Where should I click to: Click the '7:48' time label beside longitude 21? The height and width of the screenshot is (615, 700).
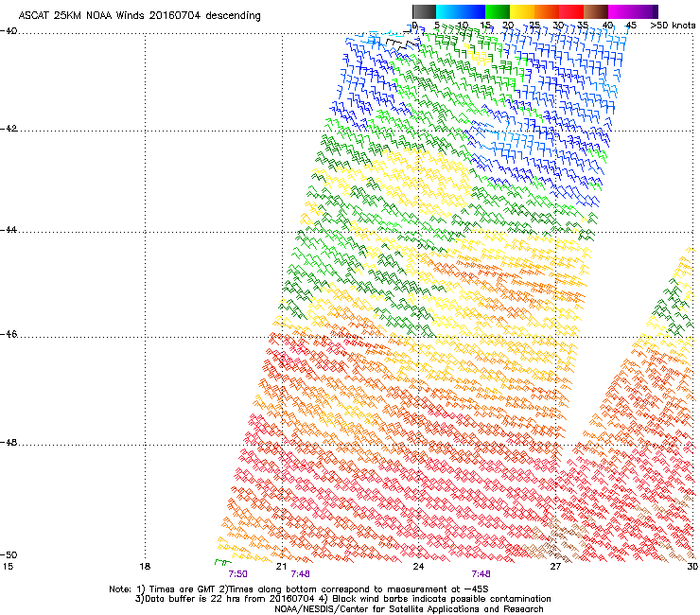tap(301, 574)
